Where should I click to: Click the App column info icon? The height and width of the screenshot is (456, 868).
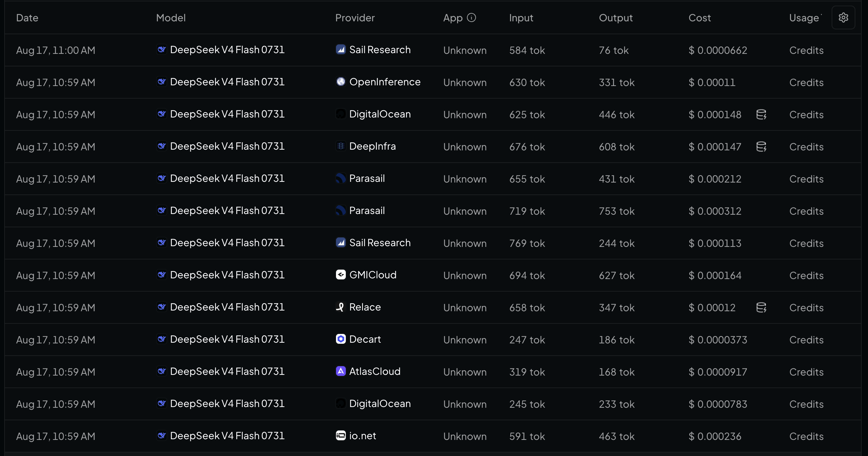point(471,17)
